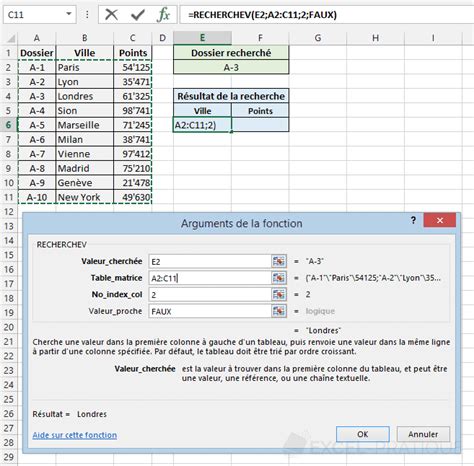Click the Valeur_proche field containing FAUX
474x466 pixels.
pos(210,311)
